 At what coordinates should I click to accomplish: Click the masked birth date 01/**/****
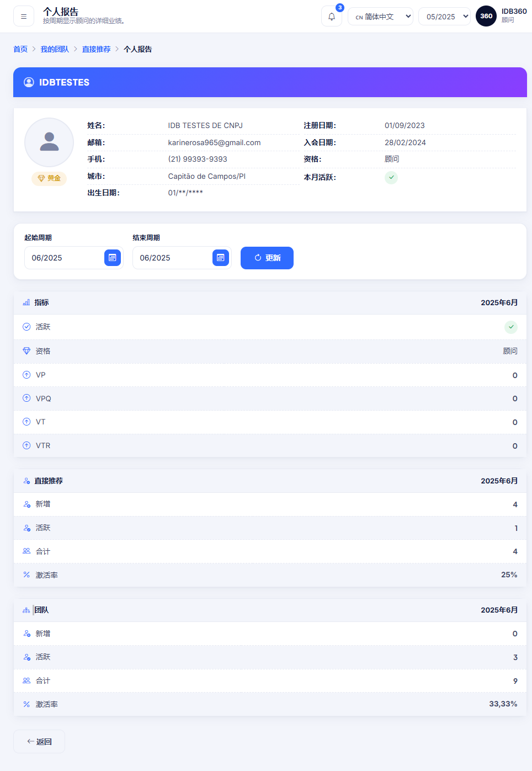[x=185, y=193]
